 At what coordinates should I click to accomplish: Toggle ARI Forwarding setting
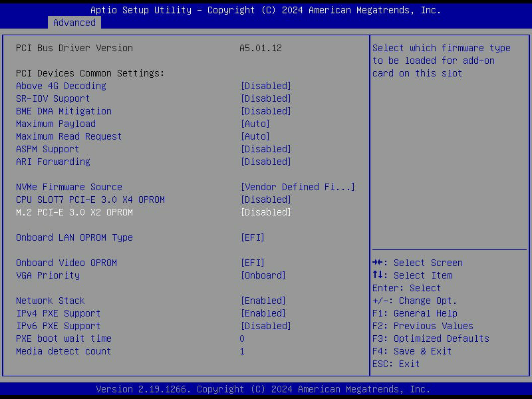tap(265, 162)
